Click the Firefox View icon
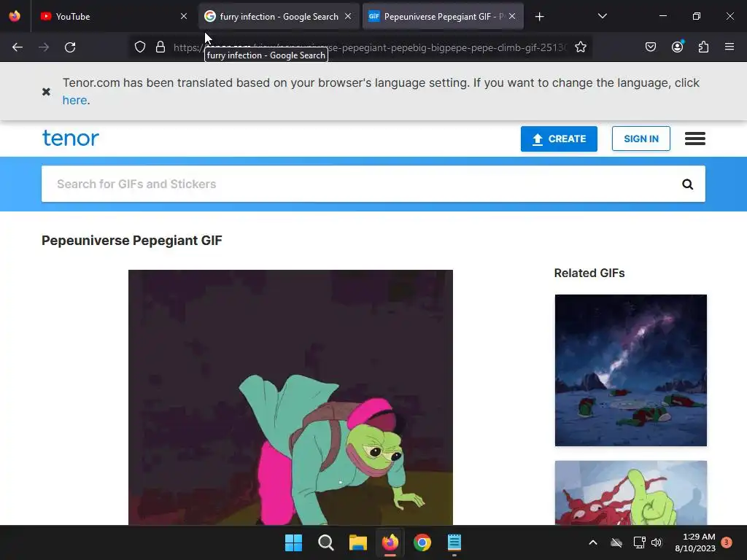 click(x=15, y=16)
